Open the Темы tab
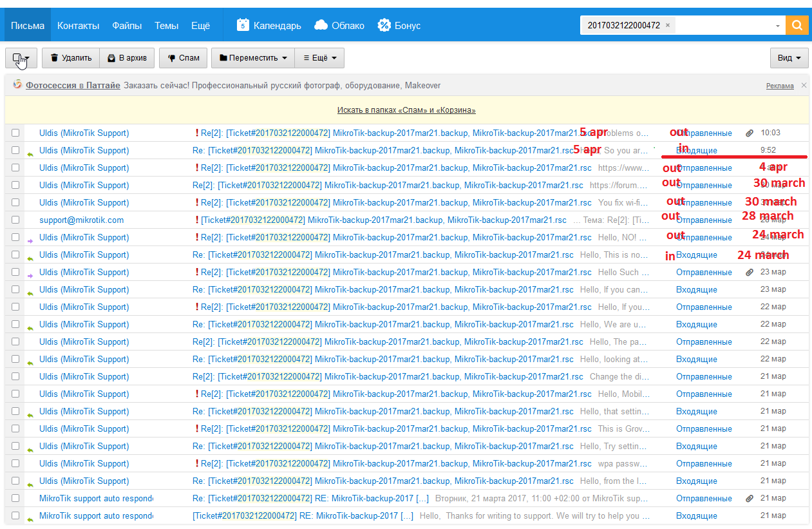This screenshot has width=812, height=529. coord(166,26)
